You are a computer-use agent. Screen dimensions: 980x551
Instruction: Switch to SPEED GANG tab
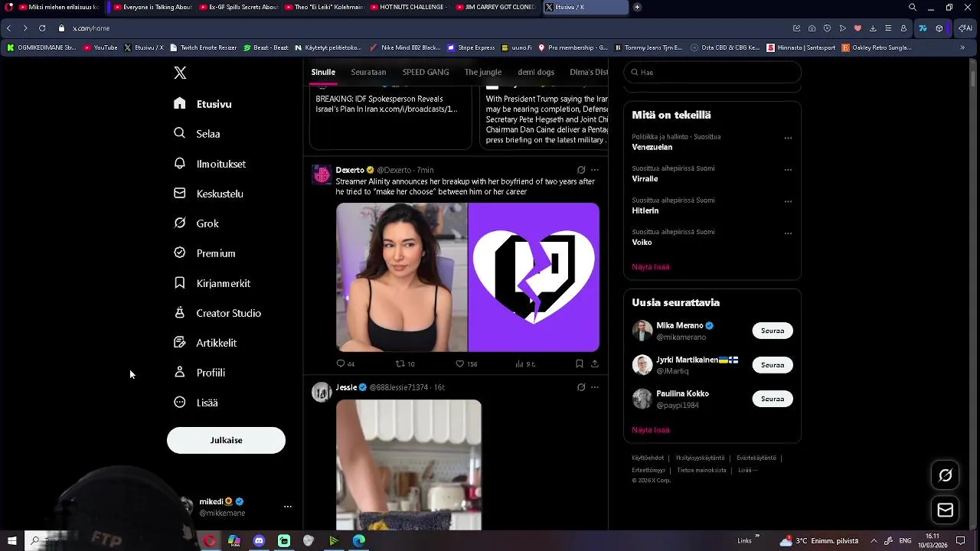(x=426, y=72)
